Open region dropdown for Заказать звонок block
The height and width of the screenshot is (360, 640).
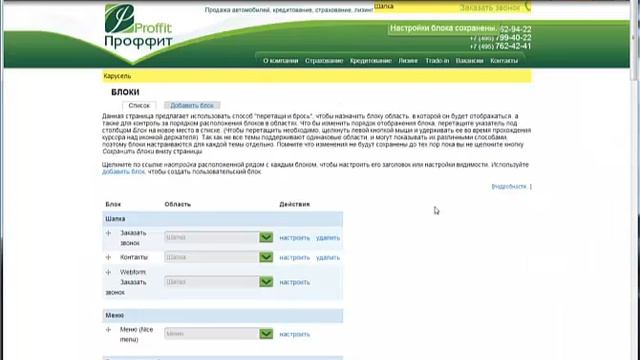(x=219, y=237)
